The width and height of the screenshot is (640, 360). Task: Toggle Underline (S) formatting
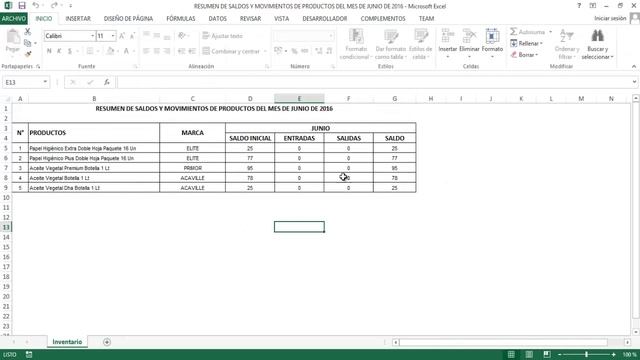70,51
